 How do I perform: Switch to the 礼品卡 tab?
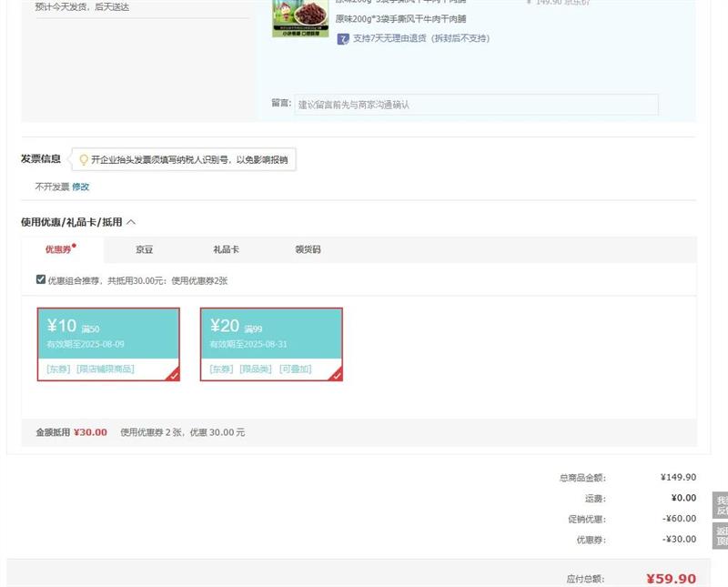pyautogui.click(x=226, y=249)
